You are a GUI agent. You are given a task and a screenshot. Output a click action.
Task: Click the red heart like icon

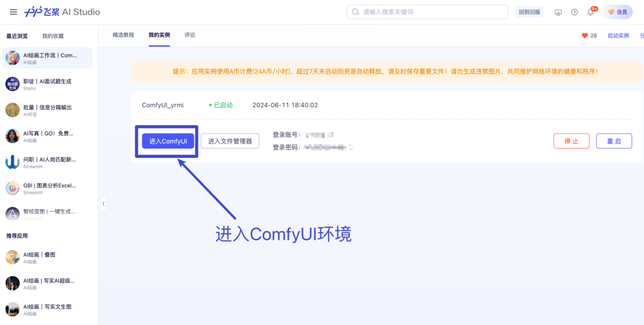[585, 36]
